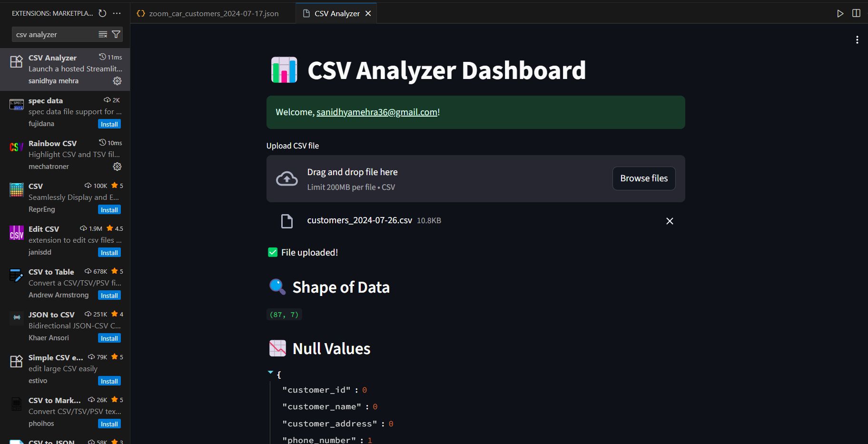Clear the extension search results
Viewport: 868px width, 444px height.
[102, 34]
